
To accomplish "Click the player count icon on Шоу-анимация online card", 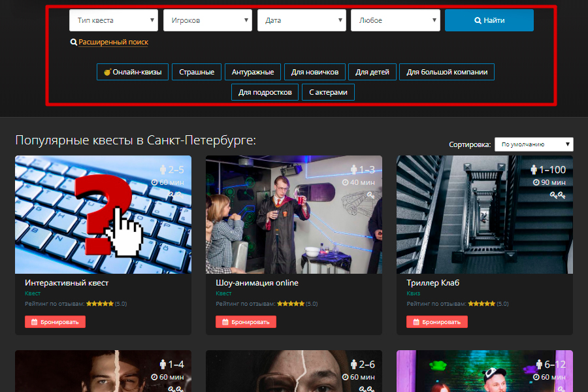I will coord(354,170).
